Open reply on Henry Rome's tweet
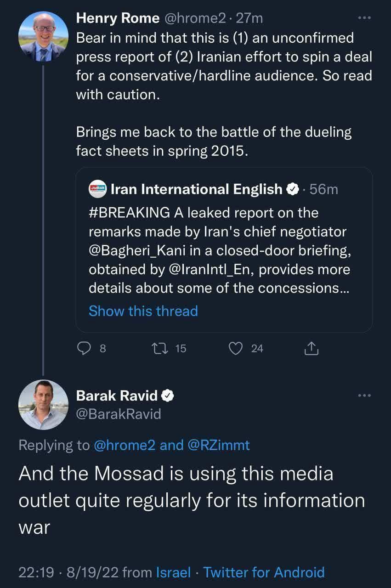The height and width of the screenshot is (588, 391). pos(84,349)
